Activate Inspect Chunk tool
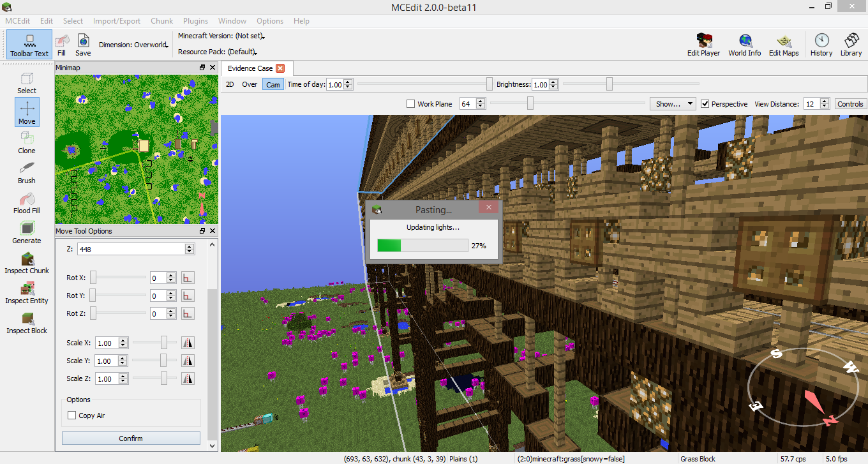 (x=27, y=262)
